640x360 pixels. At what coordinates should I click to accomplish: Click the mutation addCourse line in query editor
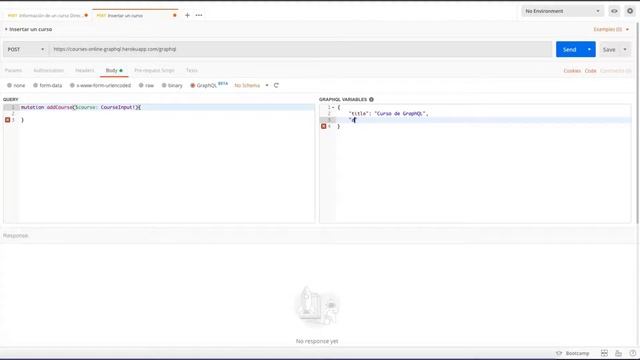pyautogui.click(x=167, y=107)
